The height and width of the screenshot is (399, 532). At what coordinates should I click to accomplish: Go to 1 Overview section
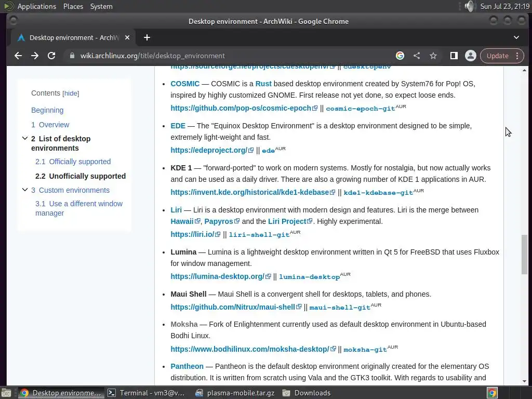pyautogui.click(x=50, y=125)
